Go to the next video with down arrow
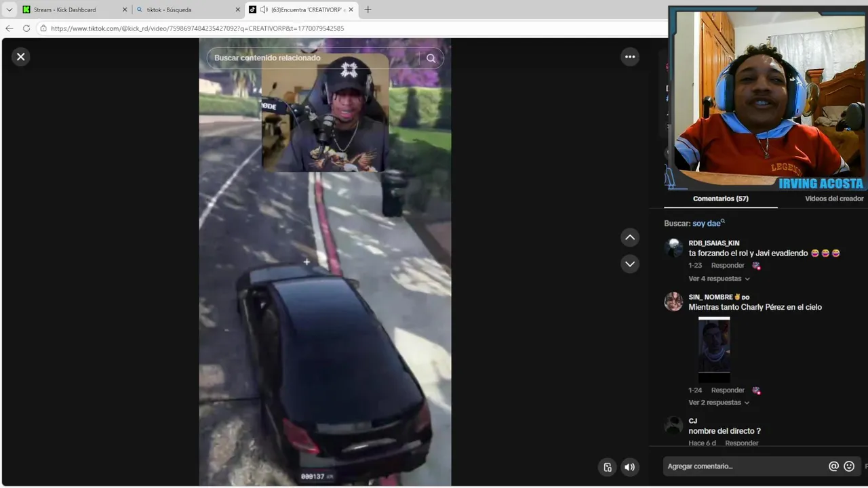Screen dimensions: 868x488 [630, 264]
